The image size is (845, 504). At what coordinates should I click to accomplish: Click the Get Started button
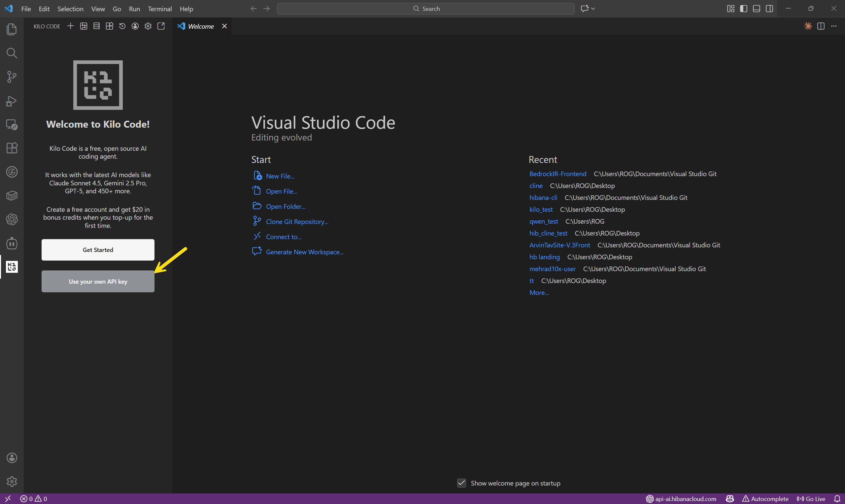[x=98, y=250]
